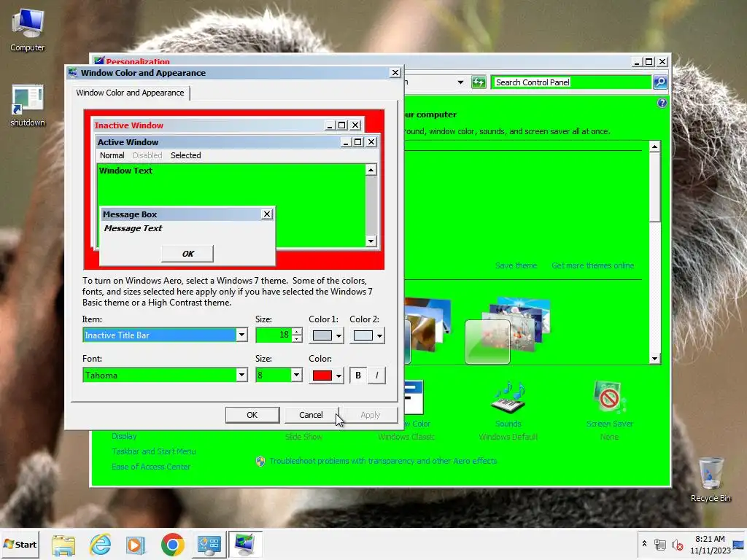747x560 pixels.
Task: Expand the address bar history dropdown
Action: click(x=460, y=82)
